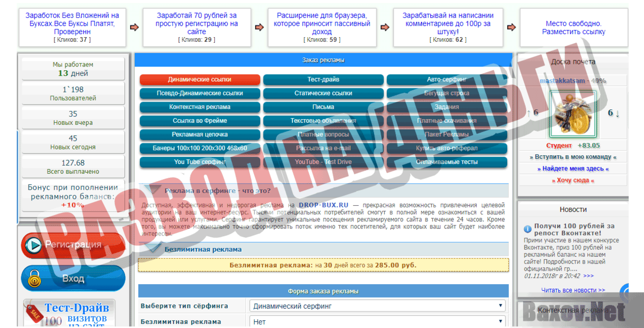Click the '35 Новых вчера' stat
This screenshot has width=644, height=328.
[73, 118]
